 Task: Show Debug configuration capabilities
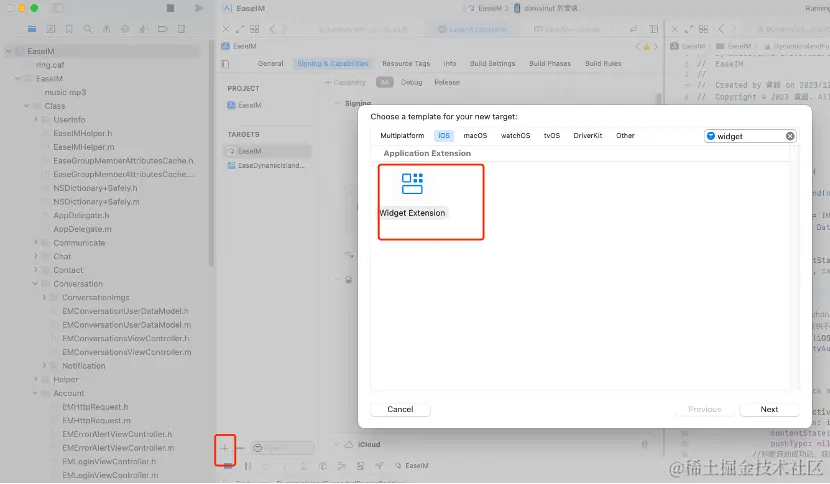coord(411,83)
